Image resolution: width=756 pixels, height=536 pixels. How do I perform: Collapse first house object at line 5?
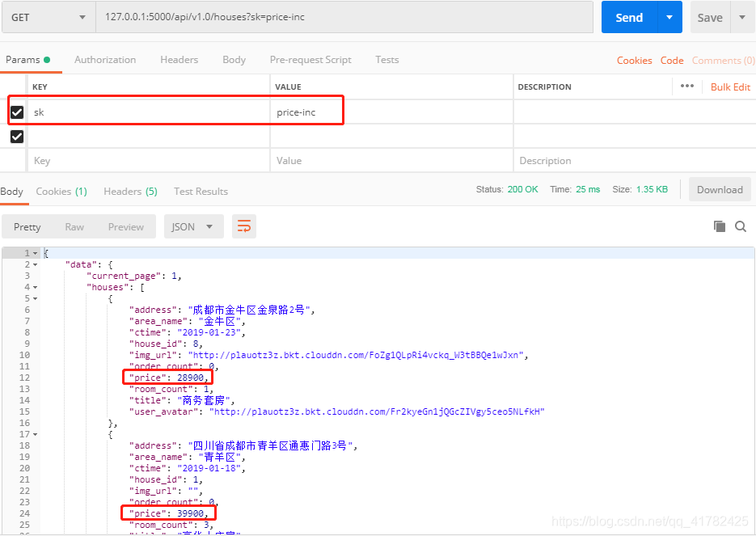36,298
